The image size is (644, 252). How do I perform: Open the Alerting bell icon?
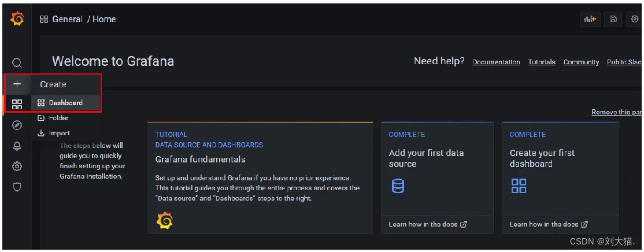tap(17, 146)
